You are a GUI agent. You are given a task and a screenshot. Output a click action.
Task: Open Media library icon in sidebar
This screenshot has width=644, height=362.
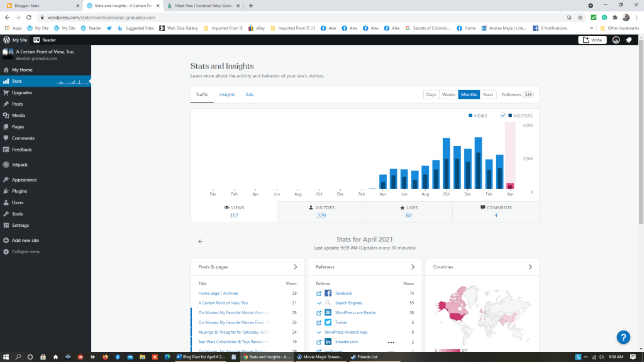coord(6,116)
